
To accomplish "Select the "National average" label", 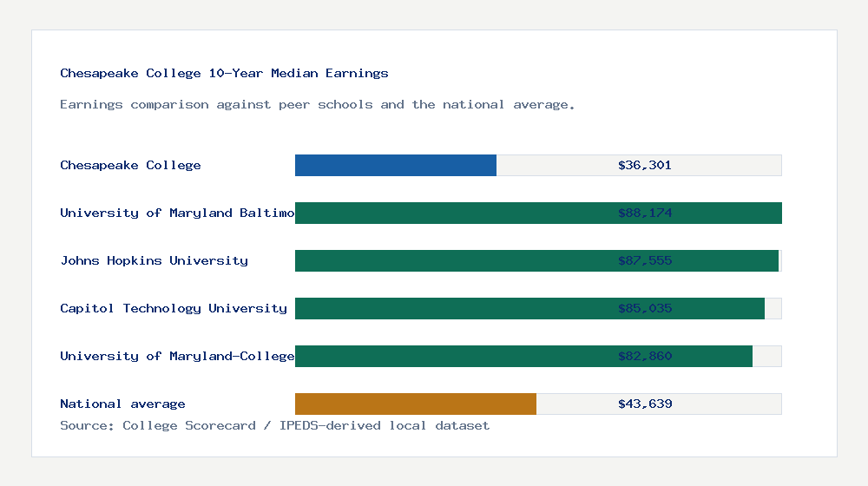I will pyautogui.click(x=123, y=404).
